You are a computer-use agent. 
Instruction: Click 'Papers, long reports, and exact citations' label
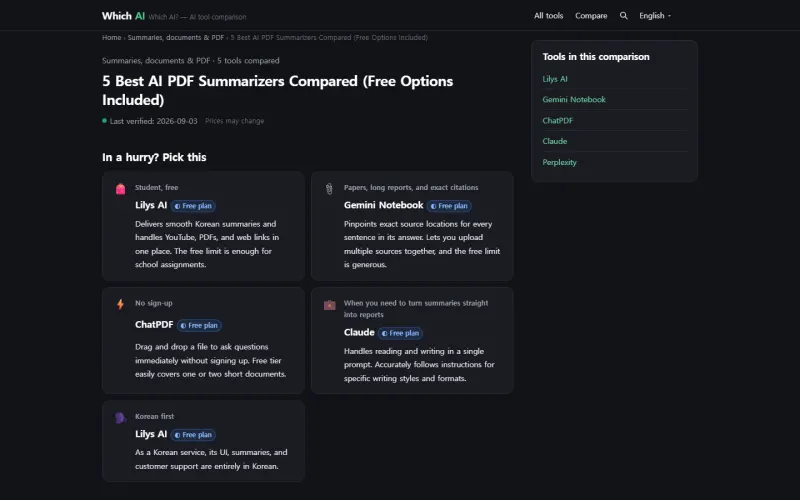coord(411,187)
